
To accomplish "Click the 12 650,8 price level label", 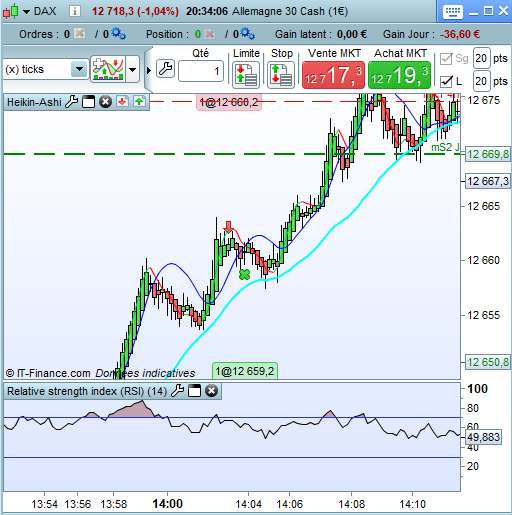I will [x=488, y=362].
